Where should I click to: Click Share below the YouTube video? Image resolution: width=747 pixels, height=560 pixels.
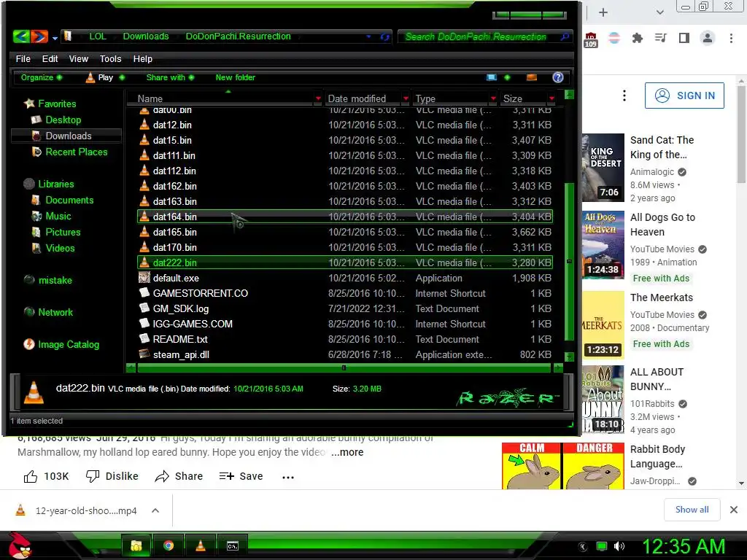coord(179,476)
